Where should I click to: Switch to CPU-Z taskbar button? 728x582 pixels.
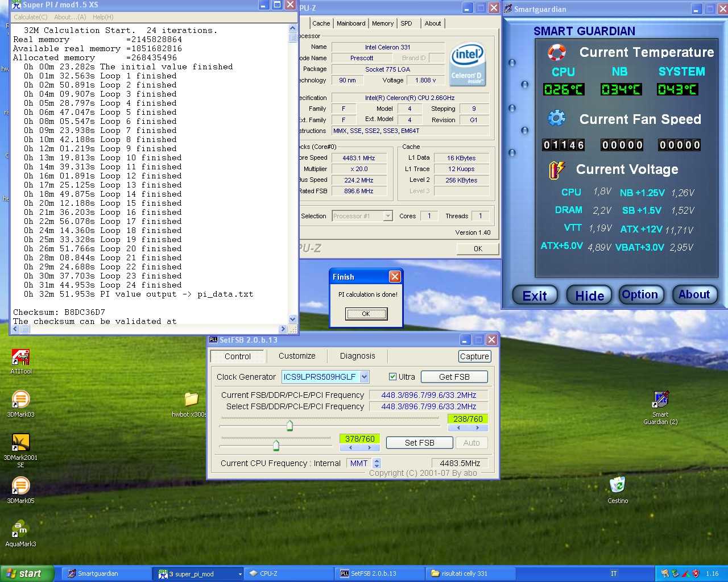point(289,573)
